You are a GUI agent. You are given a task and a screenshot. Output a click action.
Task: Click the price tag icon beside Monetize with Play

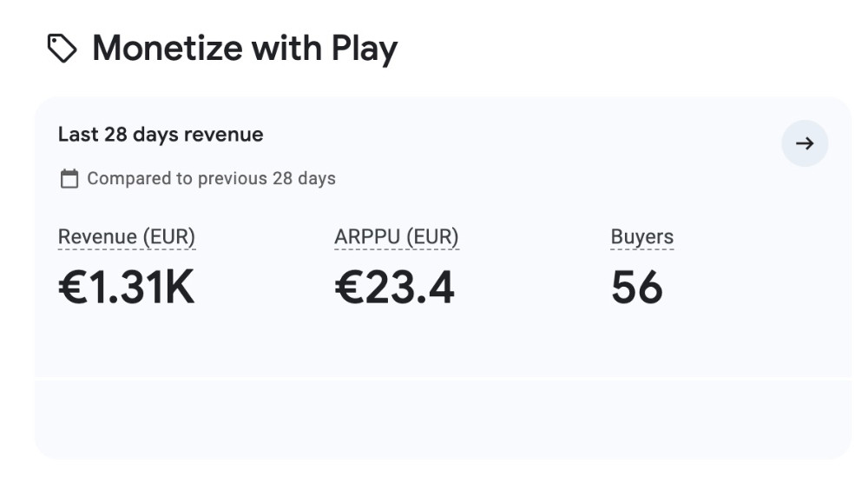click(x=62, y=48)
